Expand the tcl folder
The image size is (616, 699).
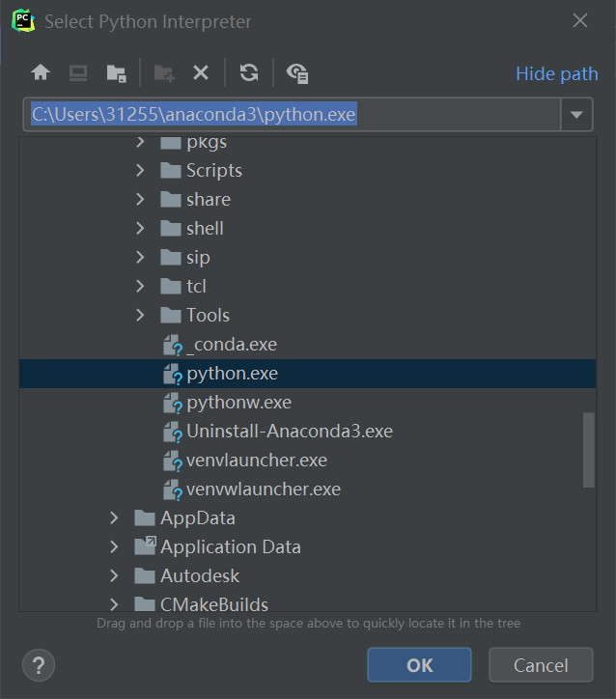coord(140,286)
